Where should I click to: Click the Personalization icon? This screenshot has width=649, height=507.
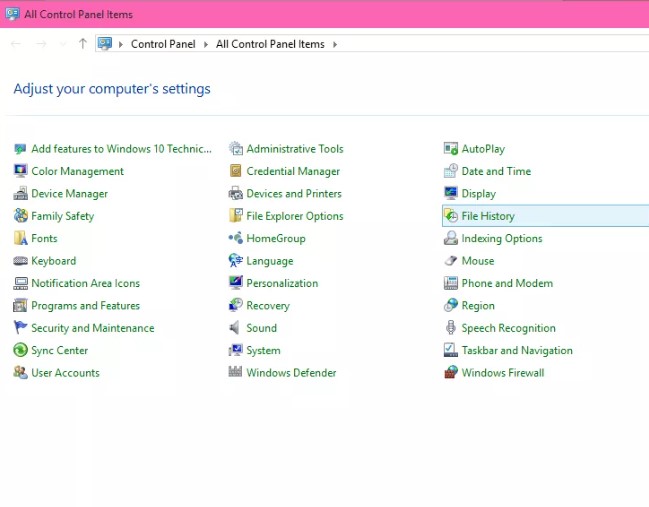(x=236, y=283)
